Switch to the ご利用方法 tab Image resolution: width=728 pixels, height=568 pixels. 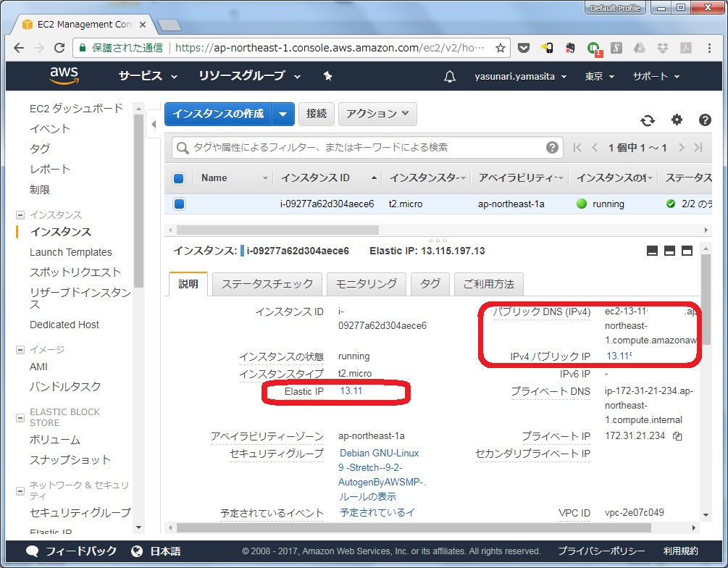click(488, 284)
